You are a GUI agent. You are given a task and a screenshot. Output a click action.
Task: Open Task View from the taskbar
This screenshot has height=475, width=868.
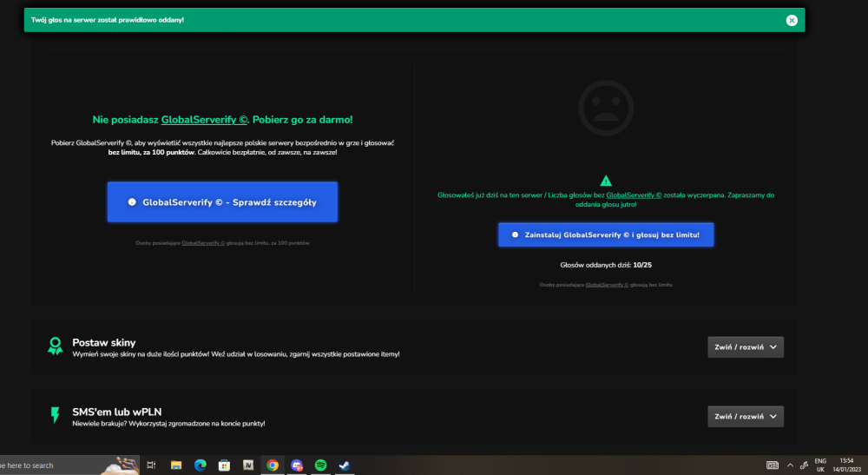coord(151,465)
